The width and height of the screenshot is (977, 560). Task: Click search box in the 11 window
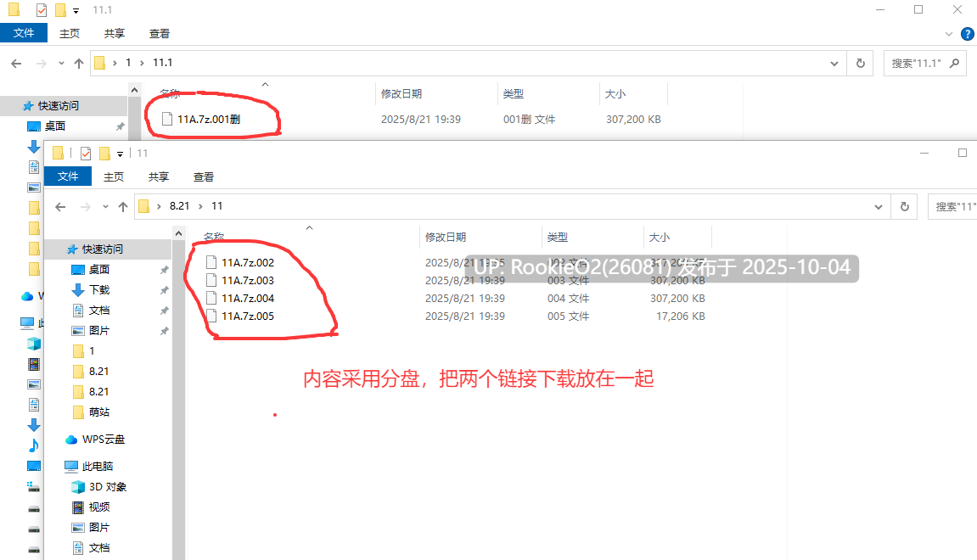point(952,207)
